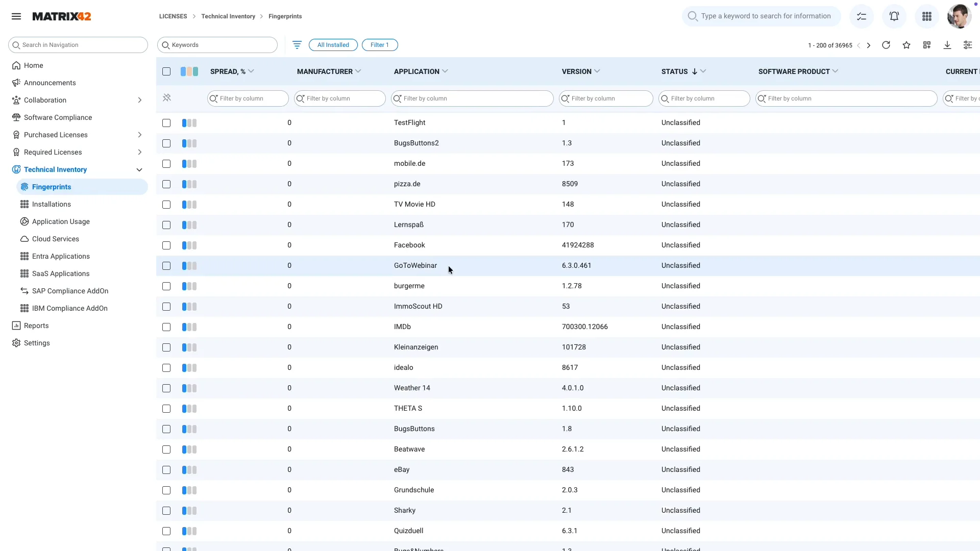Go to the next page of results
Screen dimensions: 980x551
pos(869,45)
